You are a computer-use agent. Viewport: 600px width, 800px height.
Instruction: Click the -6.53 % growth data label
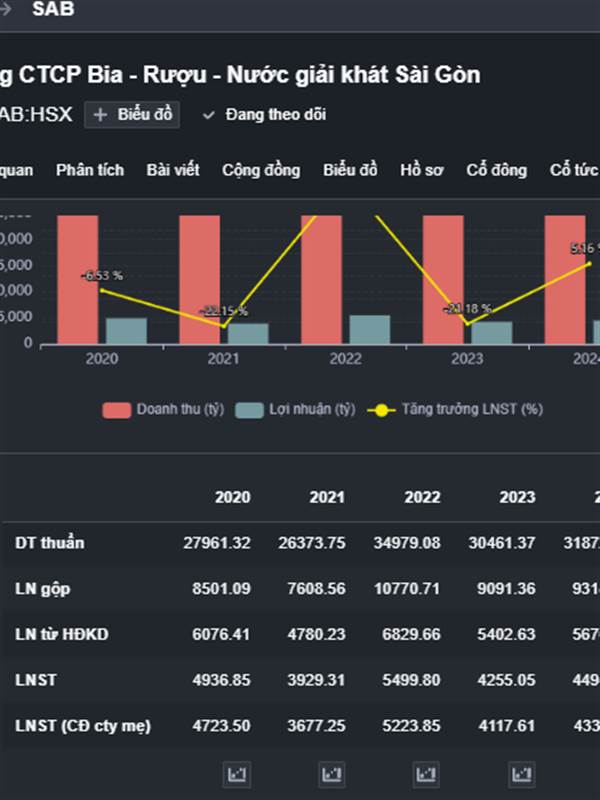(103, 276)
